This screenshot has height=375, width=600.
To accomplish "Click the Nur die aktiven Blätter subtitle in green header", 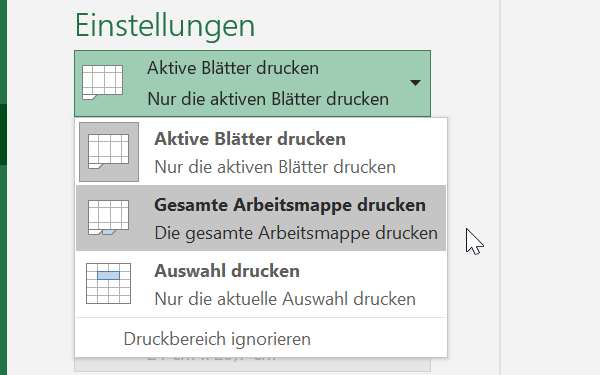I will pyautogui.click(x=268, y=99).
